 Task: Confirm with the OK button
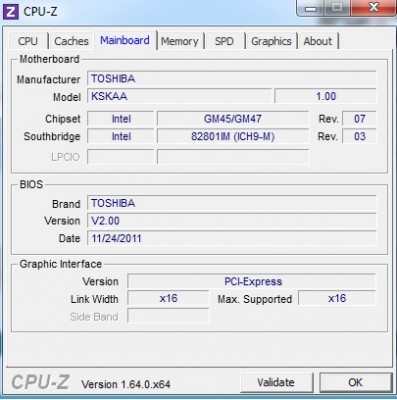coord(355,382)
